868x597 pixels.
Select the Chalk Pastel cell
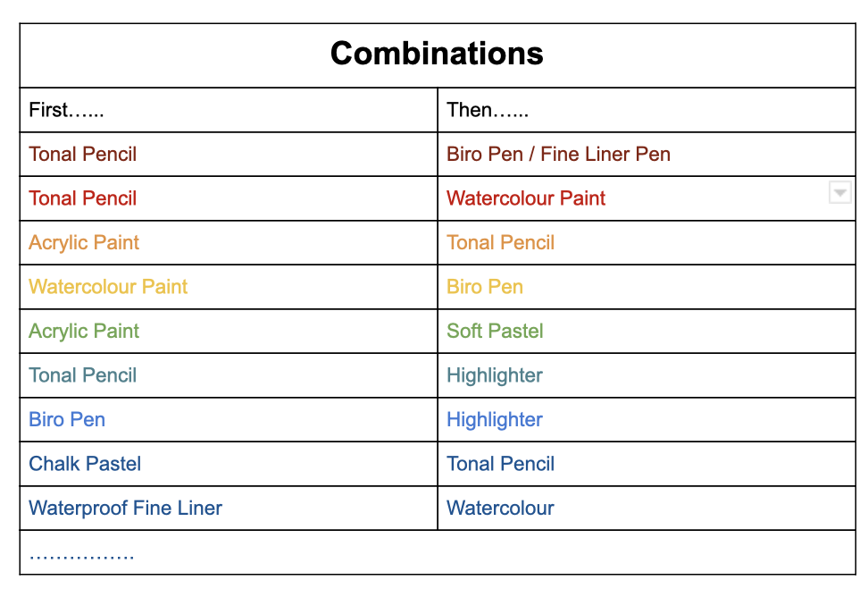pyautogui.click(x=85, y=464)
